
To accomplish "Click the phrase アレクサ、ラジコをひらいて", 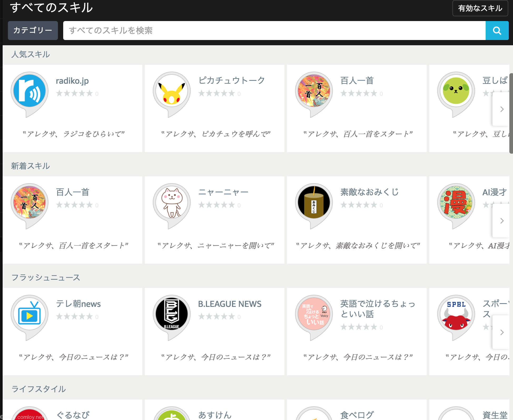I will [74, 134].
